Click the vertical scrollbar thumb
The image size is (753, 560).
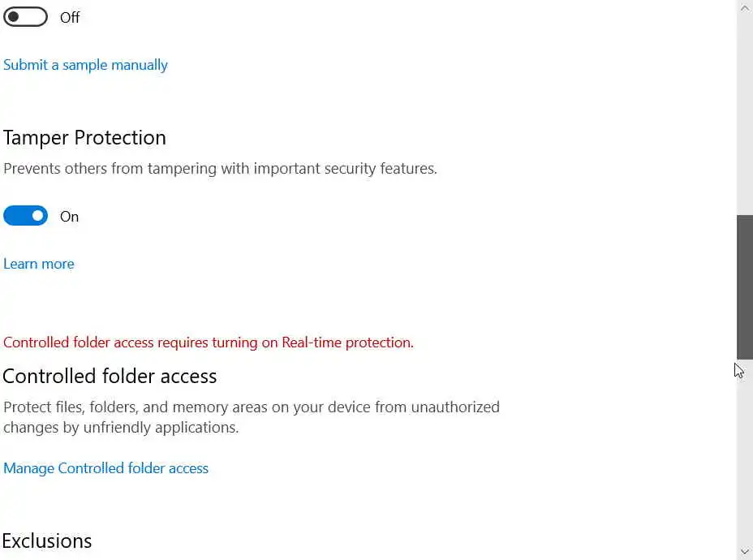pyautogui.click(x=744, y=286)
